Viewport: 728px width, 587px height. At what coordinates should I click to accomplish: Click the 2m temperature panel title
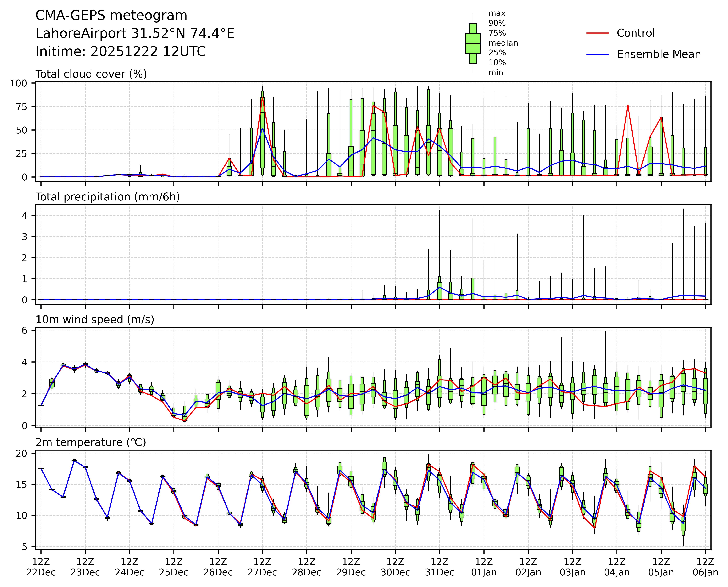pos(91,442)
